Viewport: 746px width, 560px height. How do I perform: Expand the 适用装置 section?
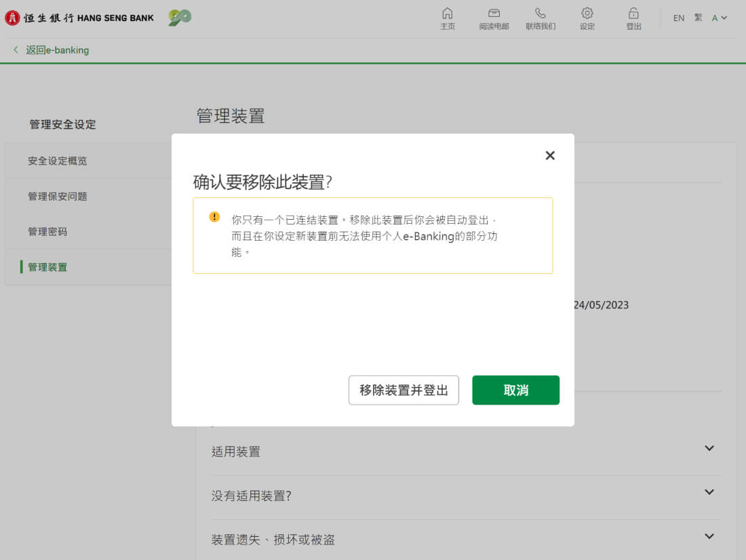point(709,449)
